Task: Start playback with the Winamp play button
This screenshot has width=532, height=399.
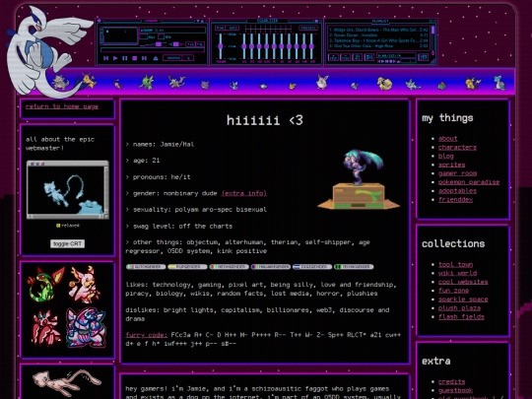Action: click(115, 58)
